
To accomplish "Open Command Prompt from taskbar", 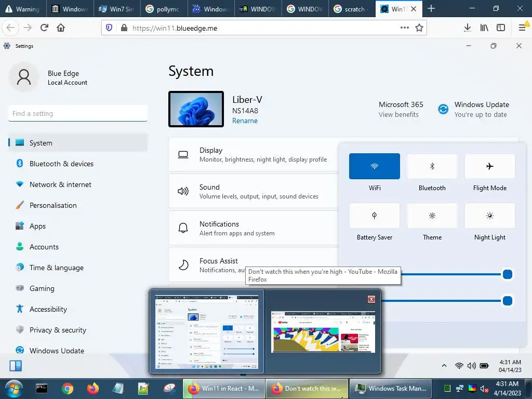I will point(42,389).
